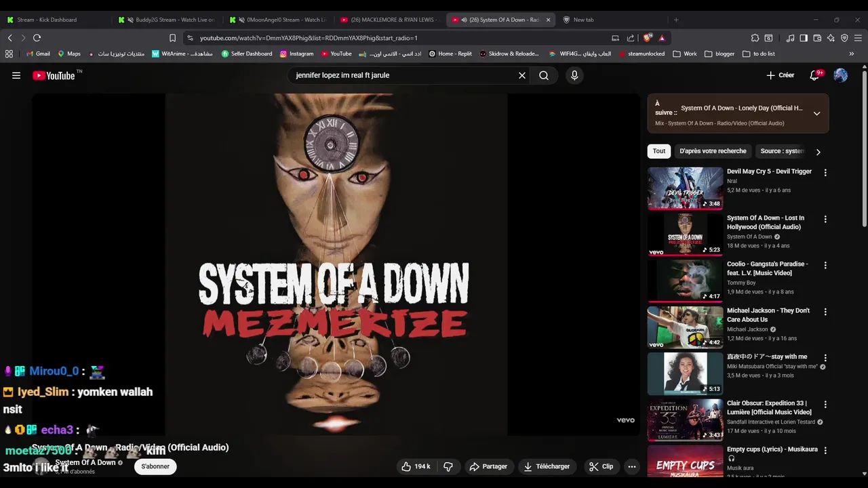Open the Instagram bookmark

pos(296,54)
